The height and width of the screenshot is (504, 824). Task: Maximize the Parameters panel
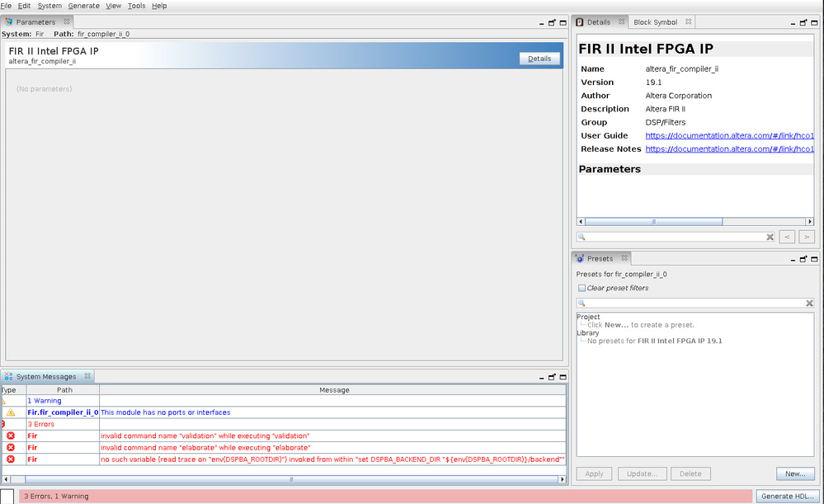[563, 22]
